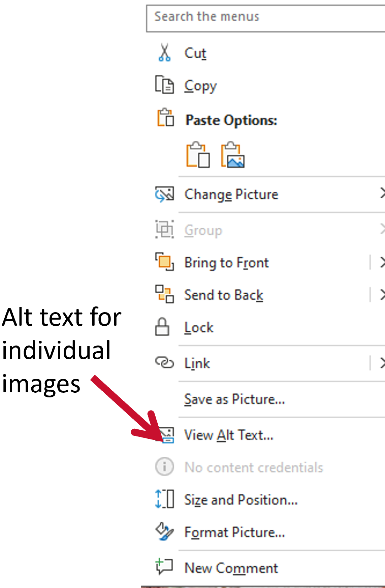Screen dimensions: 385x588
Task: Select the Send to Back icon
Action: click(x=164, y=295)
